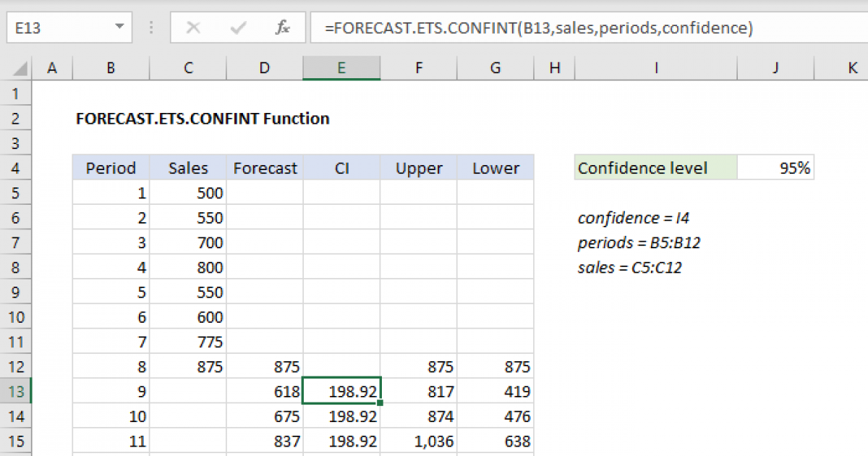Image resolution: width=868 pixels, height=456 pixels.
Task: Click the vertical ellipsis beside the Name Box
Action: [x=150, y=28]
